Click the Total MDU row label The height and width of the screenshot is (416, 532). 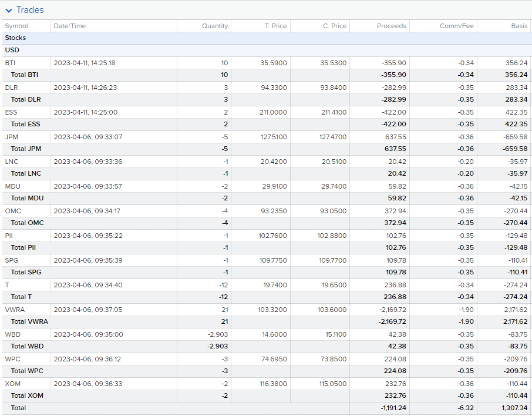coord(27,199)
